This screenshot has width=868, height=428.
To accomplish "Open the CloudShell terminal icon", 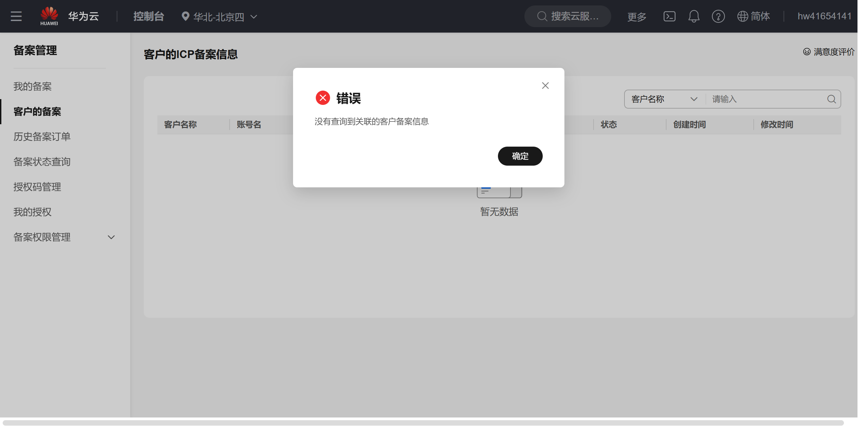I will coord(669,16).
